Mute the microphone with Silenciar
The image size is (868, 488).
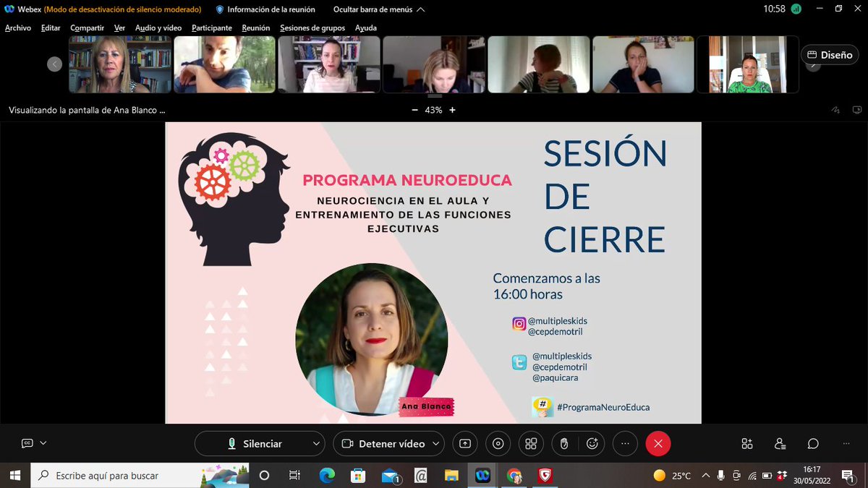point(255,444)
